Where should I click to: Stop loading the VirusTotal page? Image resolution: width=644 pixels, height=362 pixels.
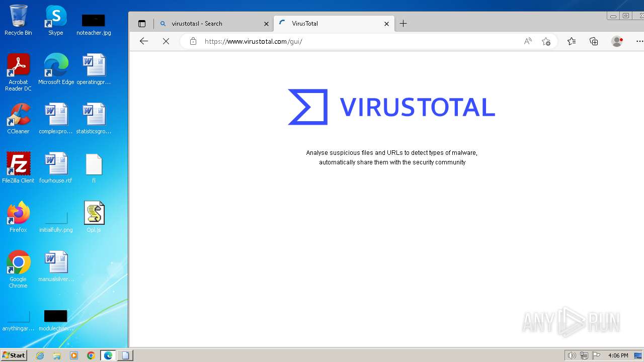point(166,41)
